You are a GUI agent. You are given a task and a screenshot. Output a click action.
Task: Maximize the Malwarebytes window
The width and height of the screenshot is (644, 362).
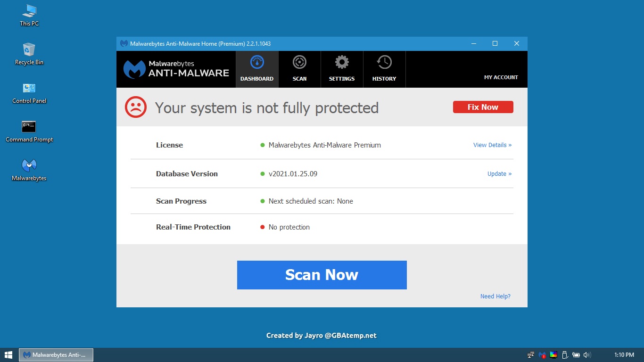tap(495, 44)
